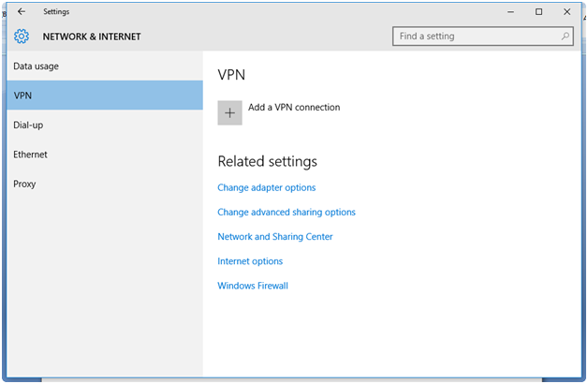Image resolution: width=588 pixels, height=384 pixels.
Task: Click the NETWORK & INTERNET header
Action: tap(92, 37)
